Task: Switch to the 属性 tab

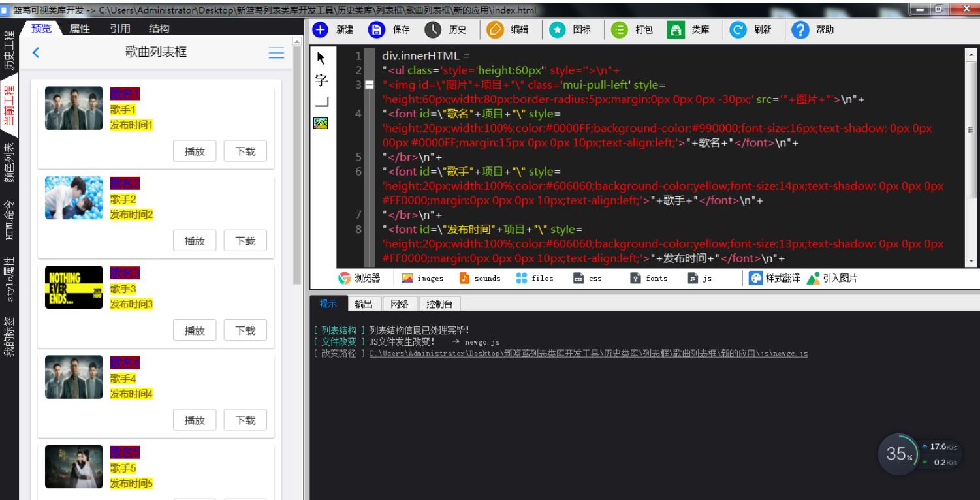Action: (80, 29)
